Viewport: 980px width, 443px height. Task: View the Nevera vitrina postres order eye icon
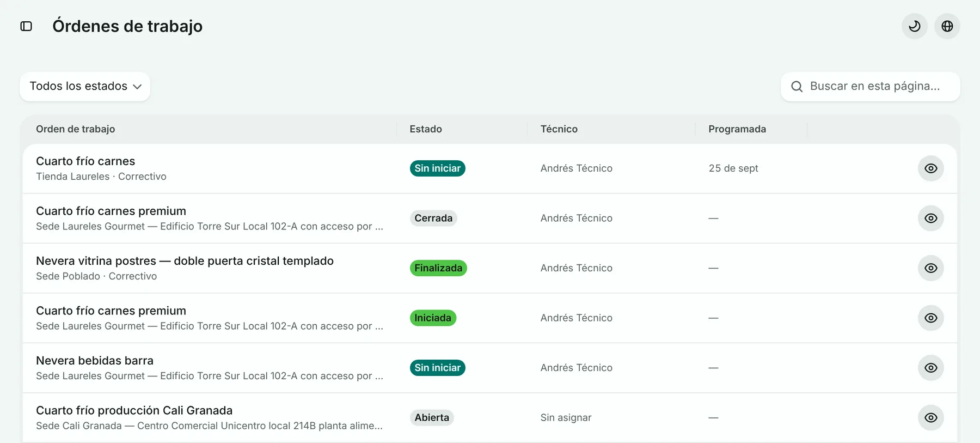(x=931, y=268)
